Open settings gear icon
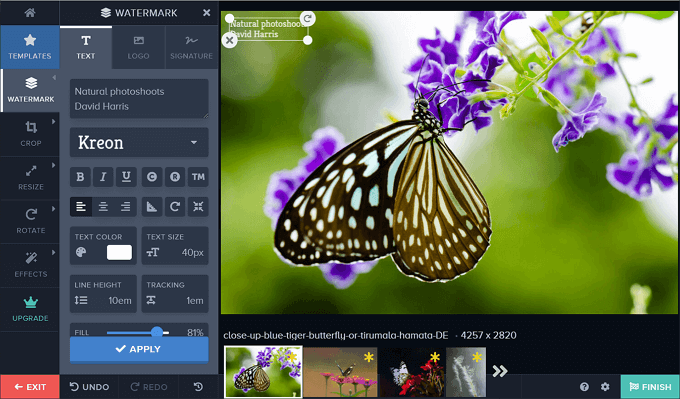680x399 pixels. pos(605,386)
